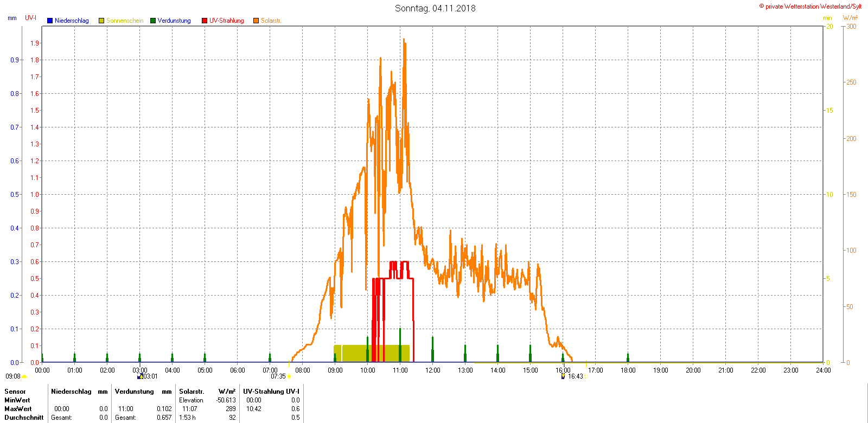Select the Solarstr. legend label
Screen dimensions: 868x423
271,21
